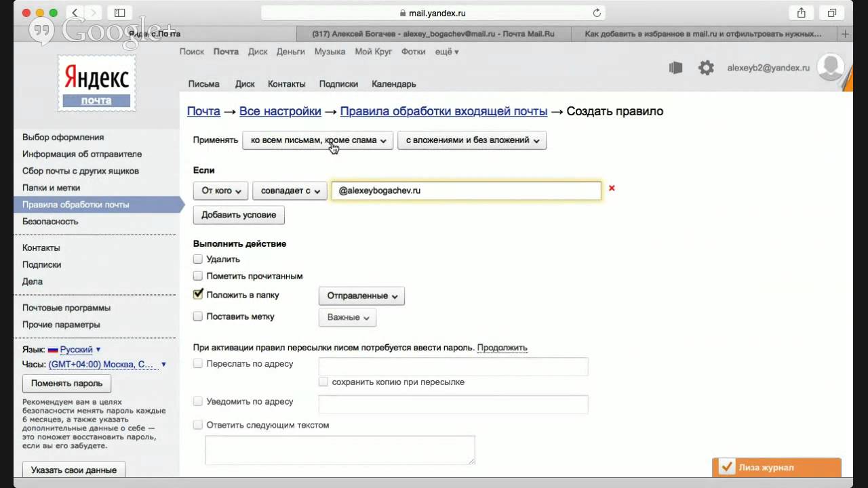
Task: Open the Дела sidebar item
Action: pyautogui.click(x=33, y=281)
